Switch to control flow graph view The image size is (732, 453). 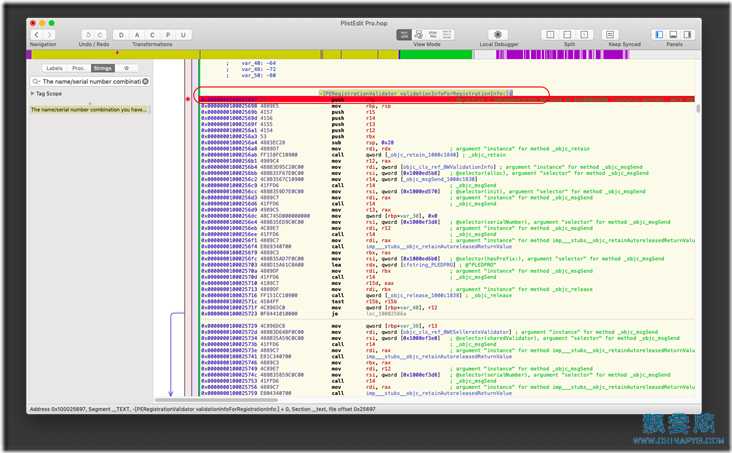tap(419, 35)
